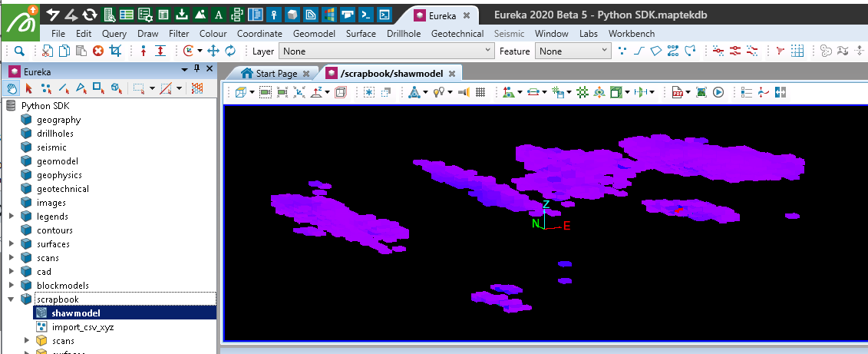Viewport: 868px width, 354px height.
Task: Open the Geomodel menu
Action: click(x=315, y=33)
